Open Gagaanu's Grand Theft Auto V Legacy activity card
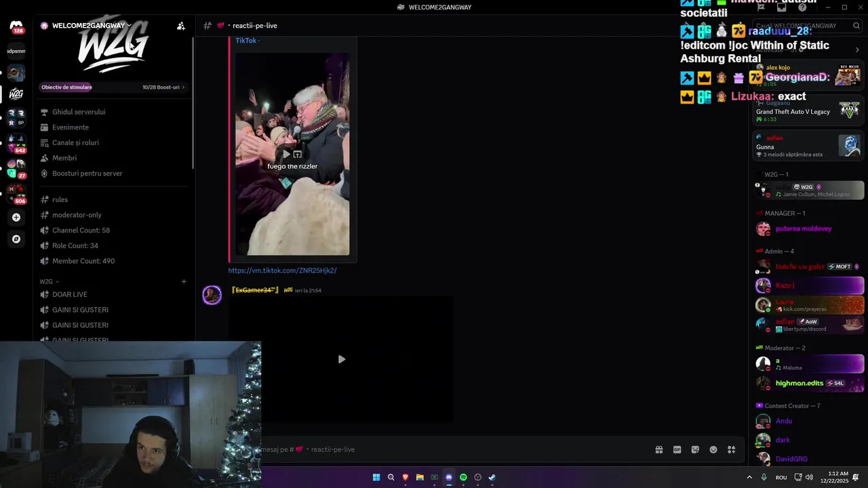The width and height of the screenshot is (868, 488). tap(807, 111)
